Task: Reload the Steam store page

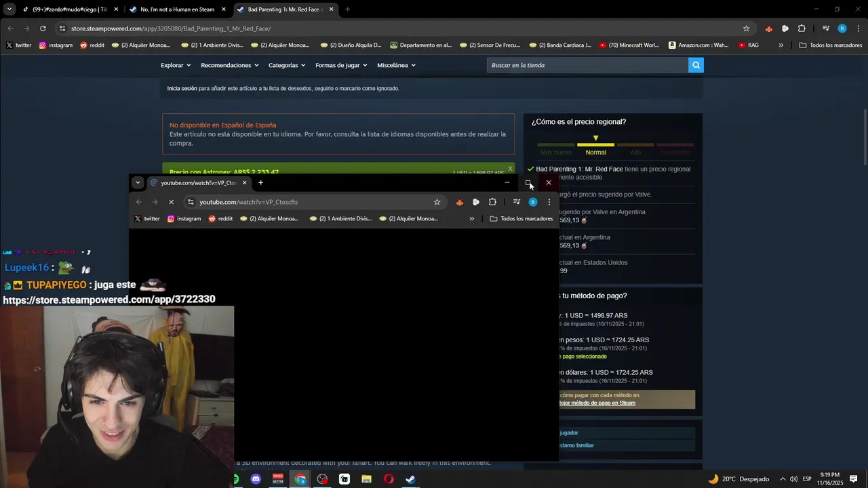Action: [x=43, y=28]
